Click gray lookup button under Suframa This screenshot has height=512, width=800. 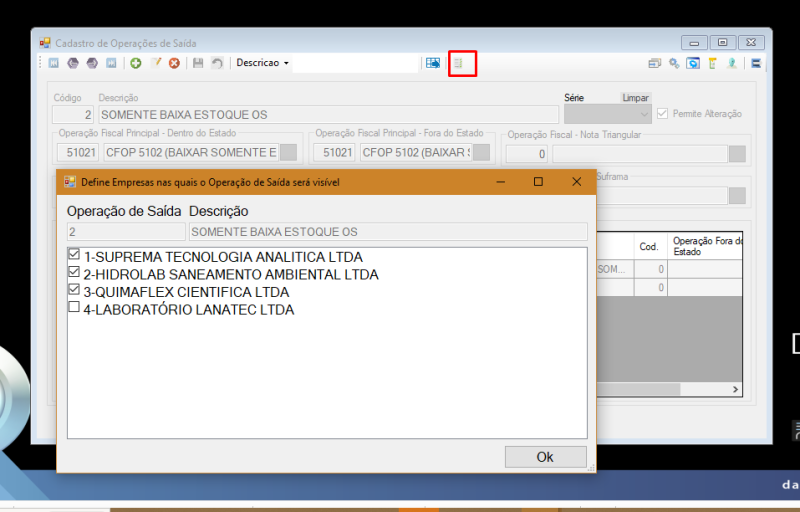point(737,196)
